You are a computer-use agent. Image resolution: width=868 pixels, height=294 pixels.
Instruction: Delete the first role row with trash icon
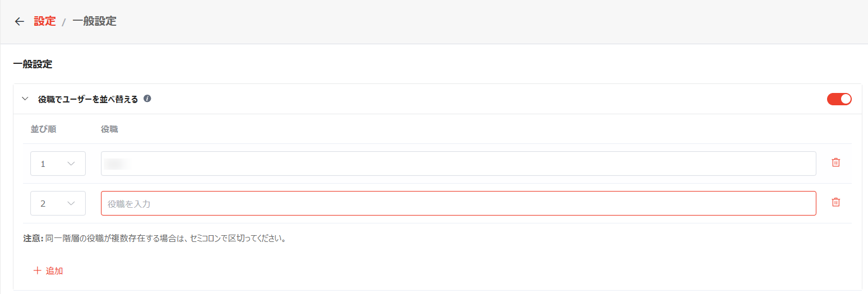coord(835,162)
